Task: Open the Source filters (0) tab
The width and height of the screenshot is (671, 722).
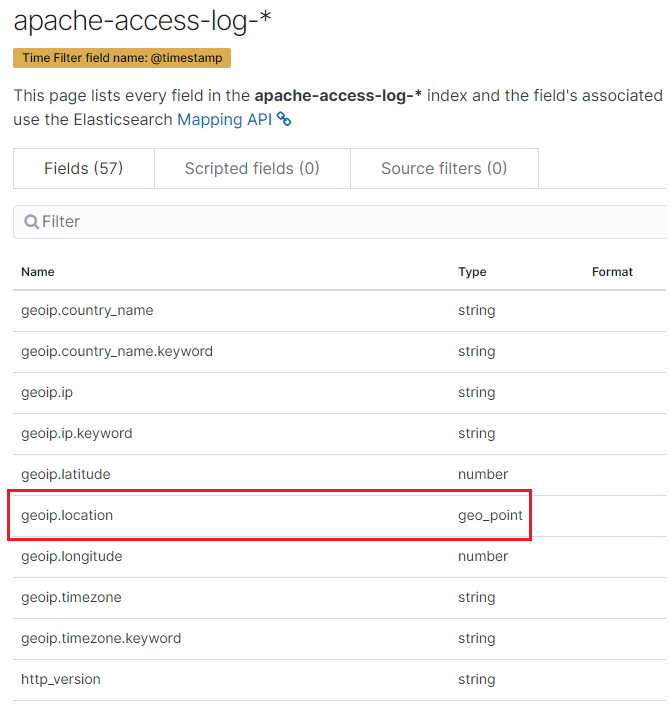Action: coord(444,169)
